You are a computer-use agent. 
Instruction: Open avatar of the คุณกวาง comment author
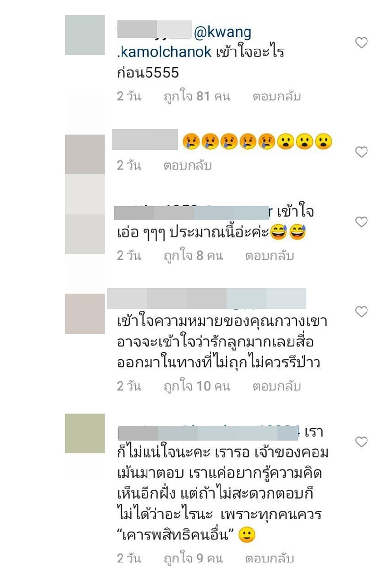pos(85,314)
